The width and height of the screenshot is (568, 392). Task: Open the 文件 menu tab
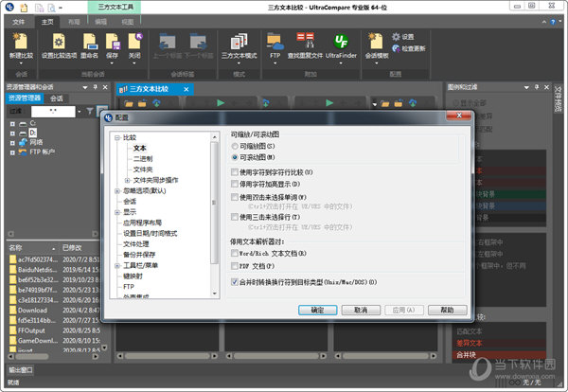point(19,22)
